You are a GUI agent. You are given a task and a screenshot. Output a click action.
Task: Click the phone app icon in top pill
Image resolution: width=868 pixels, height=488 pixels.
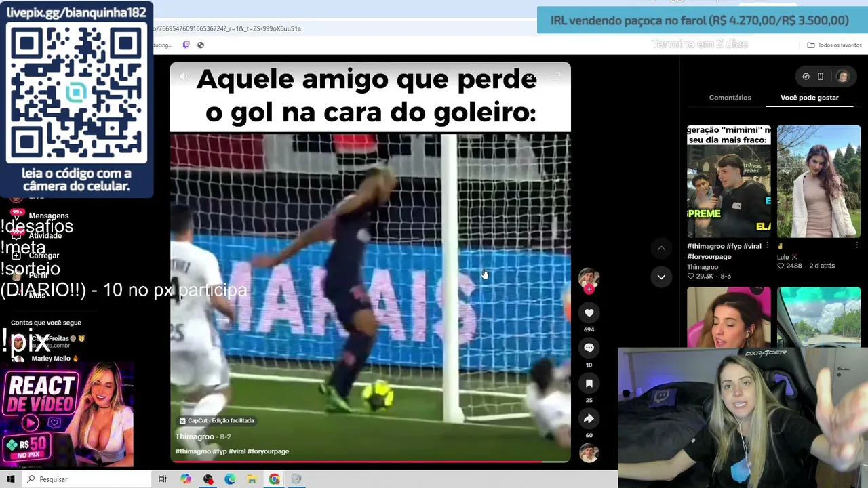tap(821, 77)
